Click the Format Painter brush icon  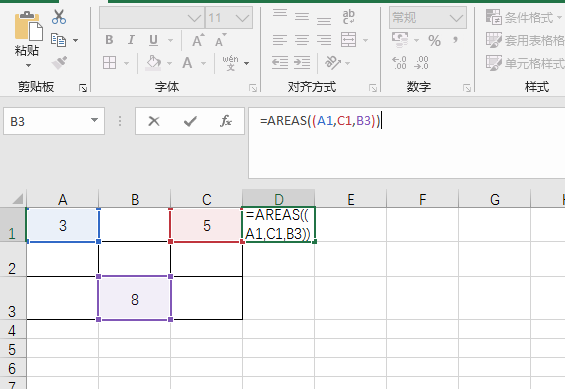click(59, 63)
